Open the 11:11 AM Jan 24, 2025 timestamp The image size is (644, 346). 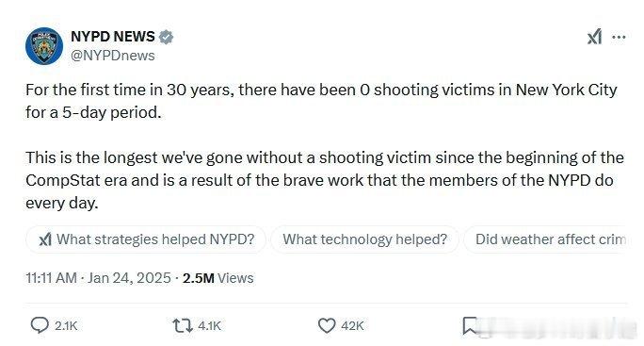pyautogui.click(x=98, y=278)
